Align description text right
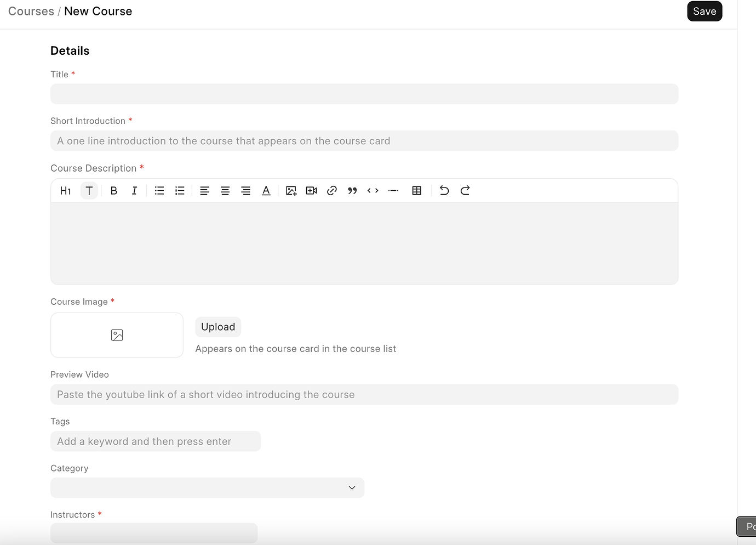Screen dimensions: 756x545 point(246,191)
